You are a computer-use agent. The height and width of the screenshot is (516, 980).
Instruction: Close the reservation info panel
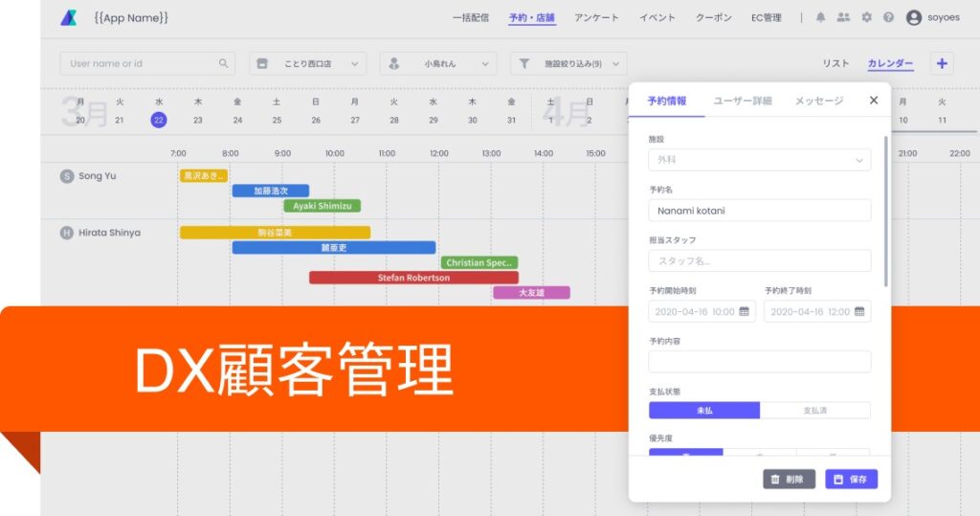pos(874,101)
